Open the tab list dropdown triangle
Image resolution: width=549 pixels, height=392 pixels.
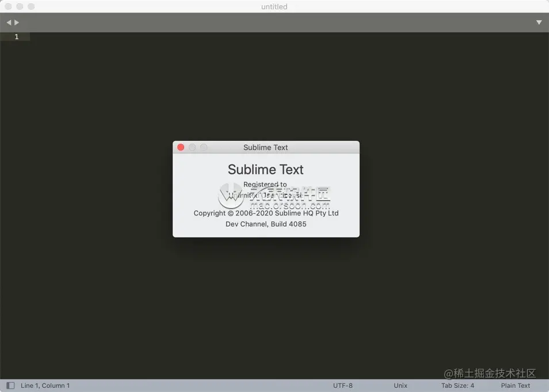point(539,22)
